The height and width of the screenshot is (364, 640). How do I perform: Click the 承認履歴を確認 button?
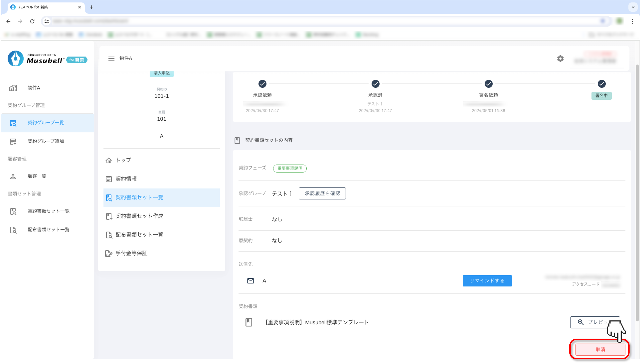[322, 193]
